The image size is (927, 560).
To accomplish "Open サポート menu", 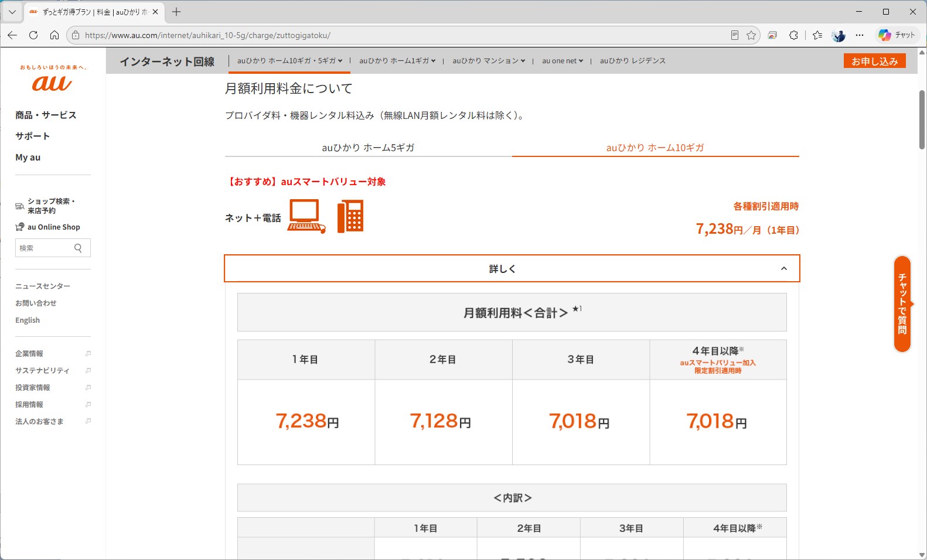I will pyautogui.click(x=32, y=136).
